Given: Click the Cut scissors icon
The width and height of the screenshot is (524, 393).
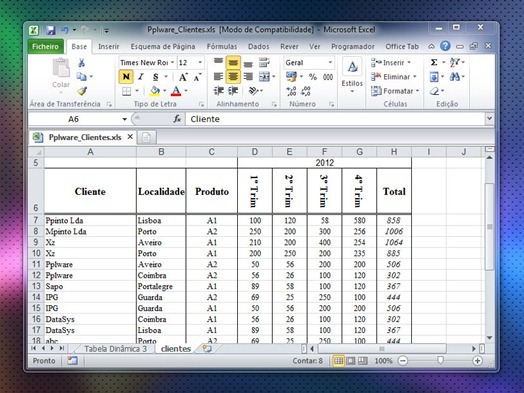Looking at the screenshot, I should point(81,62).
